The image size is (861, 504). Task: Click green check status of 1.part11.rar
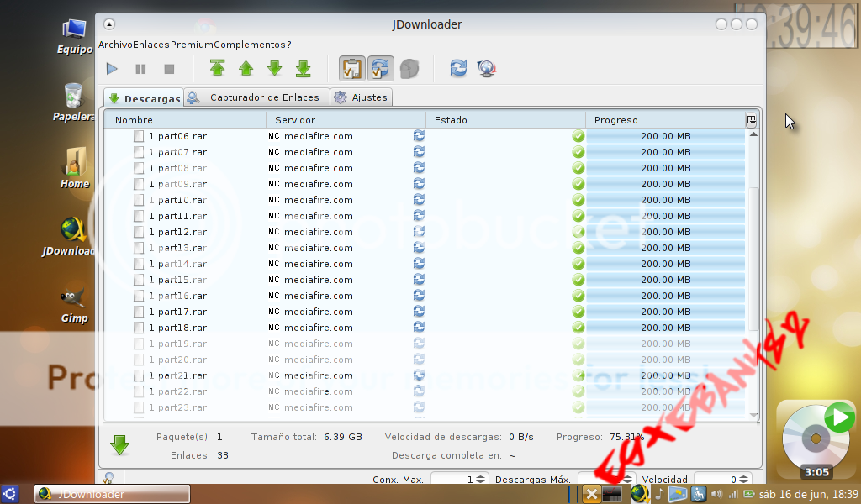tap(578, 216)
